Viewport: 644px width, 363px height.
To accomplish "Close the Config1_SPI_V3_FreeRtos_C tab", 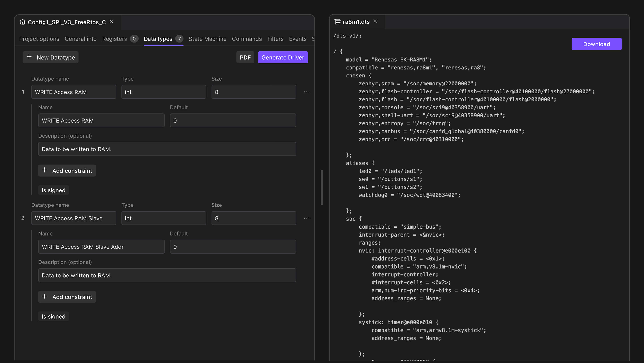I will (x=111, y=22).
